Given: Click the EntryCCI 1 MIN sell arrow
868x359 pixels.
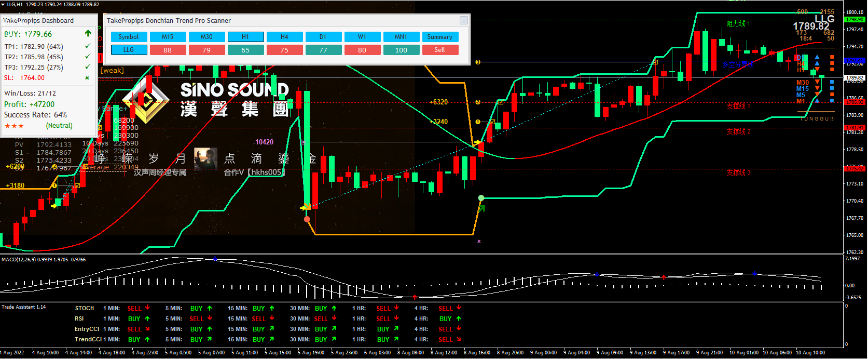Looking at the screenshot, I should 147,328.
